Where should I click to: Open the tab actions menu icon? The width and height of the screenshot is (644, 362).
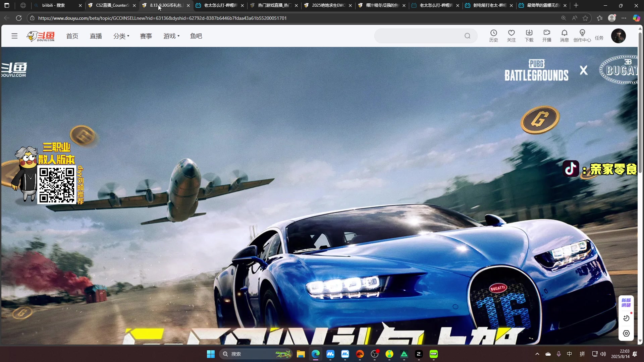(x=7, y=5)
